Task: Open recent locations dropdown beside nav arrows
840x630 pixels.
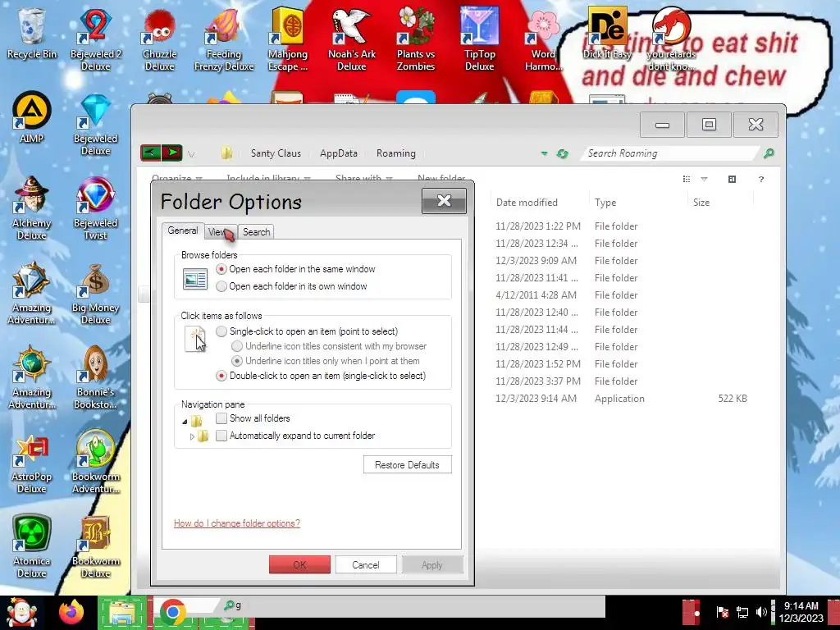Action: [191, 153]
